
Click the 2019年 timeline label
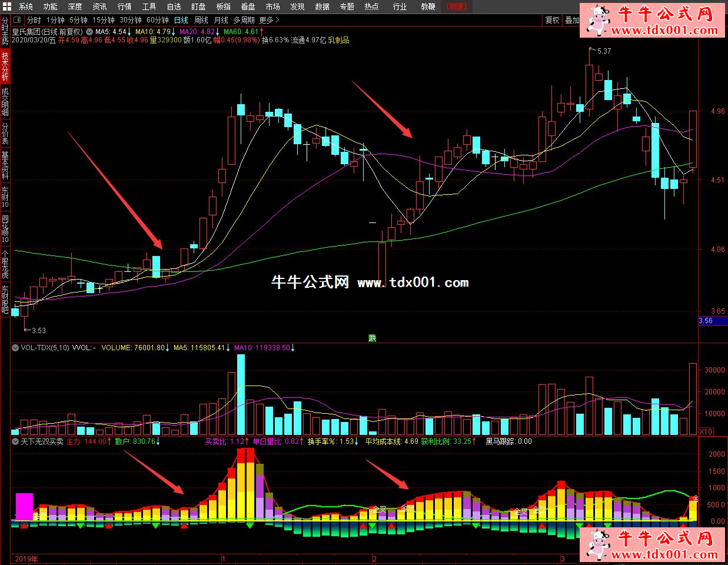point(26,559)
